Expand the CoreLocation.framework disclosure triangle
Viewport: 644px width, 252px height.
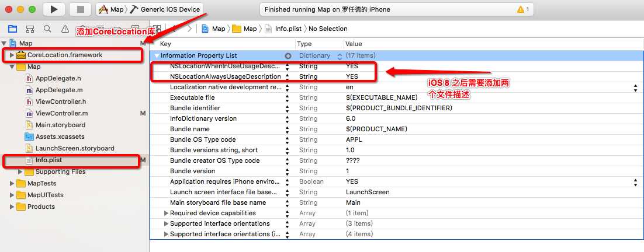click(12, 55)
